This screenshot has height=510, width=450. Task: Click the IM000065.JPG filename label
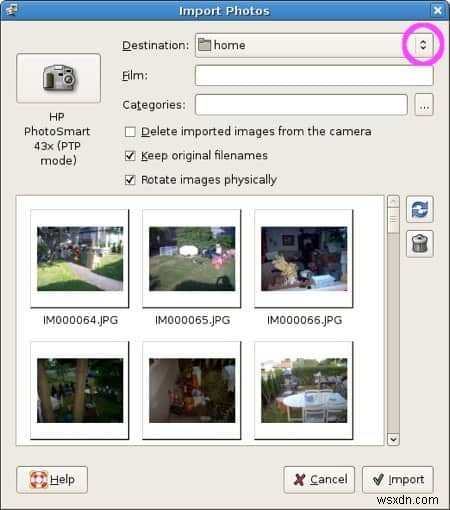coord(192,320)
